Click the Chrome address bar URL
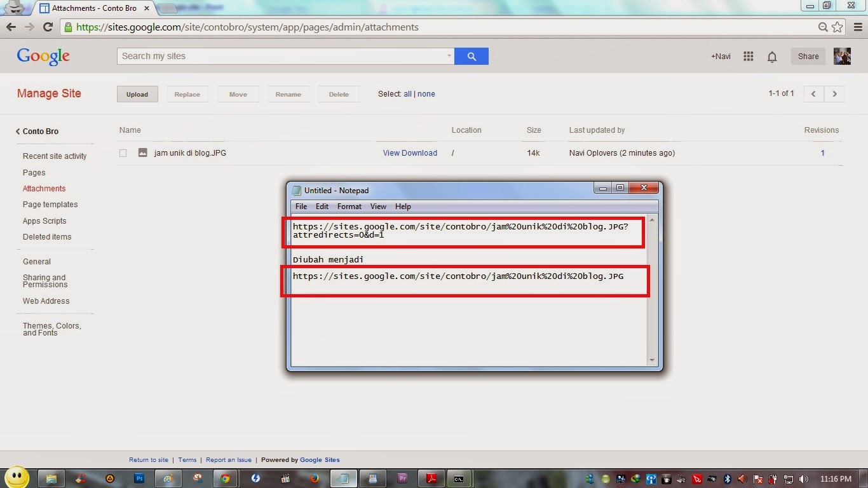This screenshot has width=868, height=488. (247, 27)
